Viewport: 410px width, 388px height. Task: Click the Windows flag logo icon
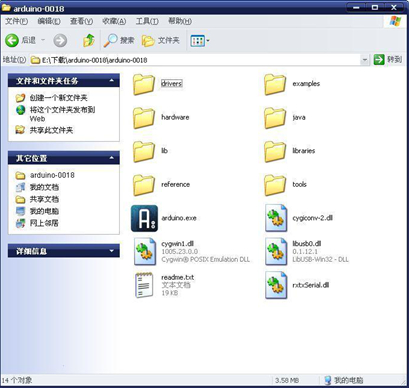[x=395, y=21]
